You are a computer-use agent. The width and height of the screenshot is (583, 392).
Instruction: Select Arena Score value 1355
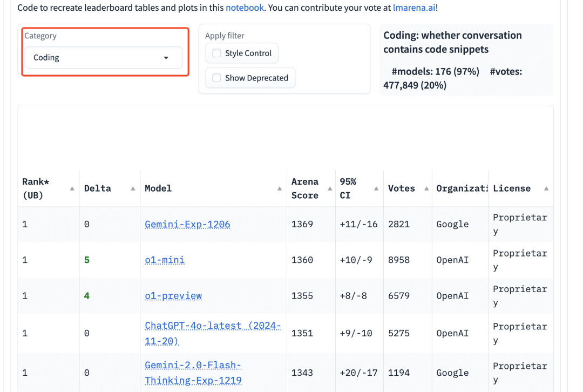click(x=302, y=296)
